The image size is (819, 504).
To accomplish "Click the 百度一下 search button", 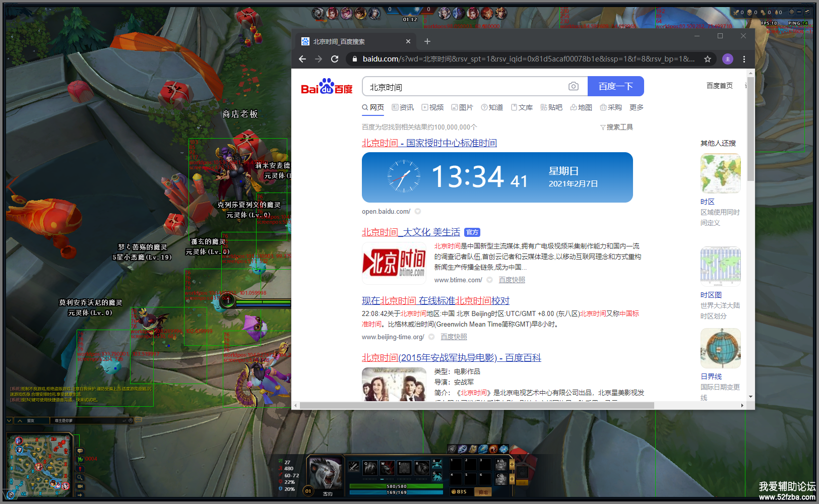I will point(616,86).
